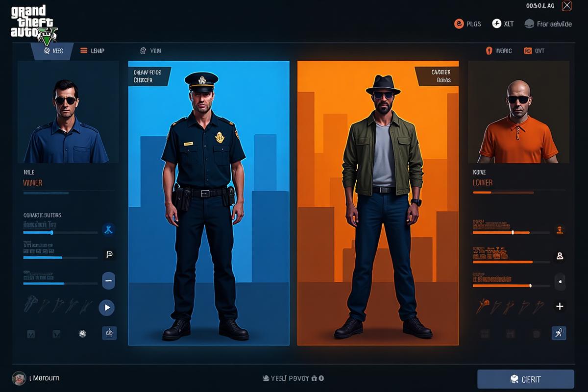Viewport: 588px width, 392px height.
Task: Select the highlighted running-figure icon
Action: click(x=559, y=333)
